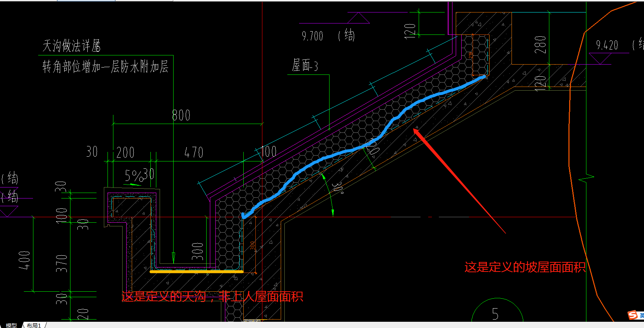This screenshot has height=328, width=644.
Task: Select the 280 vertical dimension text
Action: click(x=540, y=45)
